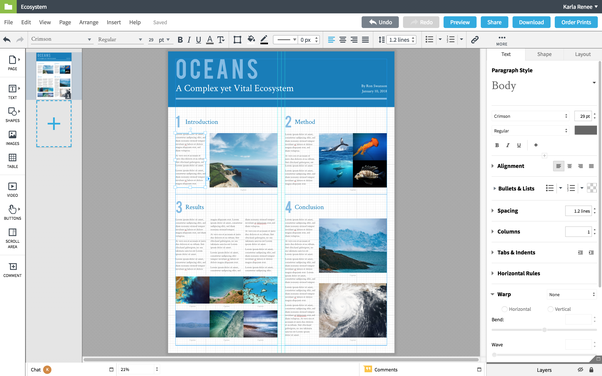The height and width of the screenshot is (376, 602).
Task: Select the Video tool in sidebar
Action: [x=12, y=189]
